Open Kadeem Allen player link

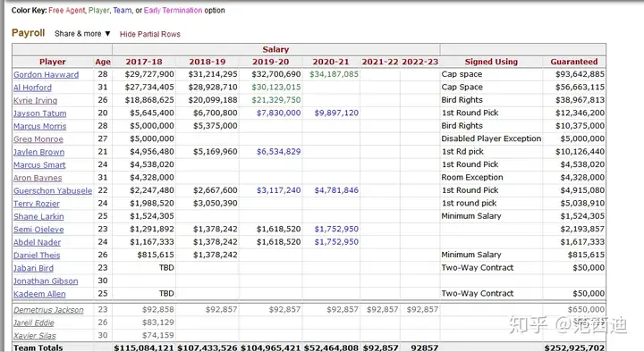[x=39, y=294]
